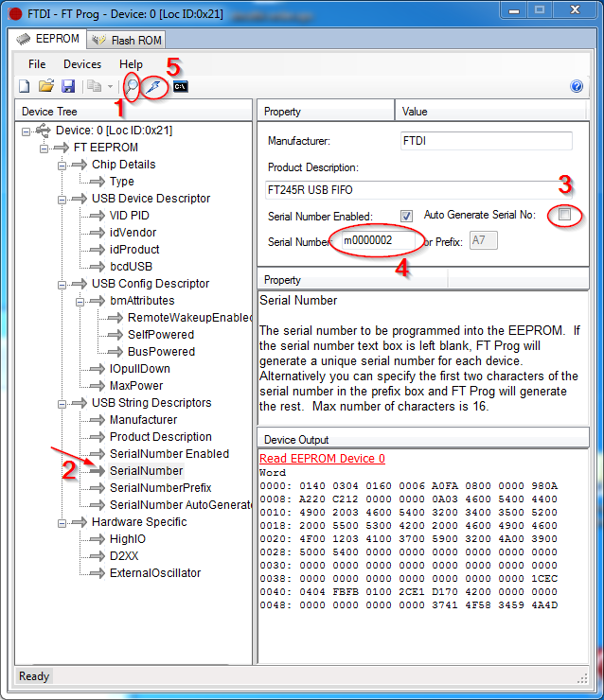Screen dimensions: 604x700
Task: Click the Copy toolbar icon
Action: tap(94, 86)
